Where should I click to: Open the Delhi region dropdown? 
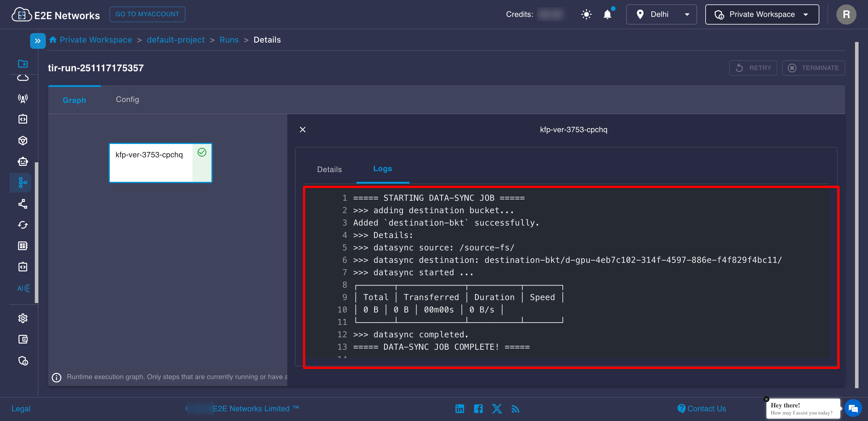point(661,14)
